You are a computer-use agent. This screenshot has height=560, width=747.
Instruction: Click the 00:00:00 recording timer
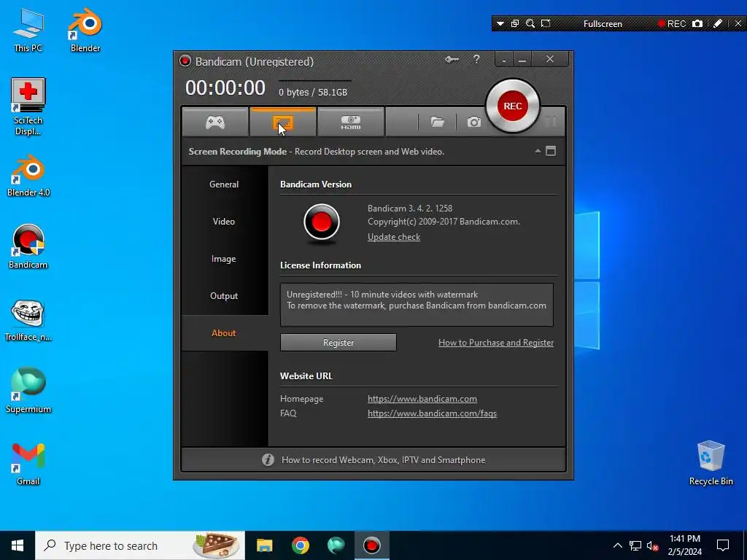click(225, 87)
